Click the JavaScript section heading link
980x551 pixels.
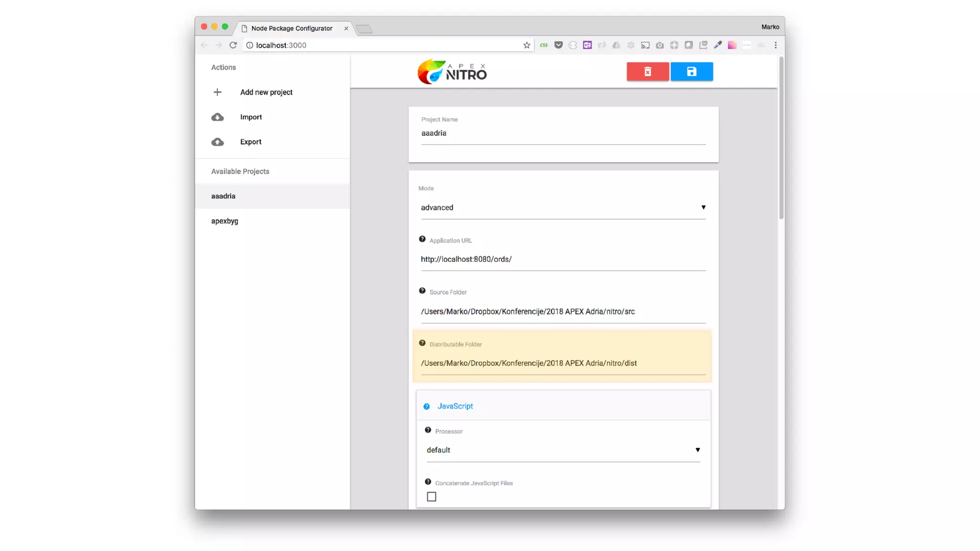coord(455,406)
